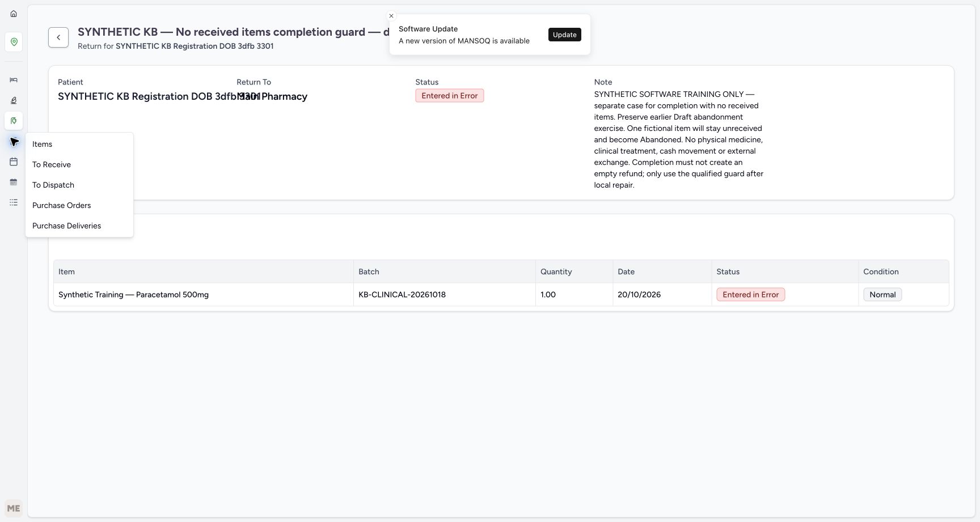The image size is (980, 522).
Task: Select the green pharmacy pills sidebar icon
Action: tap(14, 121)
